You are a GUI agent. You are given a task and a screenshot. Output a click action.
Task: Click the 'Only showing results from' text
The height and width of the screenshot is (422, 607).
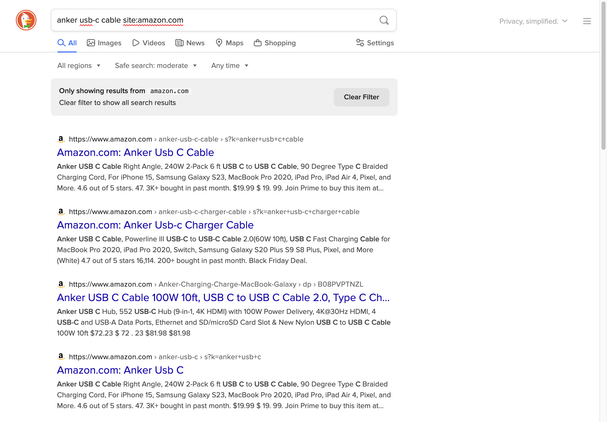pyautogui.click(x=102, y=91)
